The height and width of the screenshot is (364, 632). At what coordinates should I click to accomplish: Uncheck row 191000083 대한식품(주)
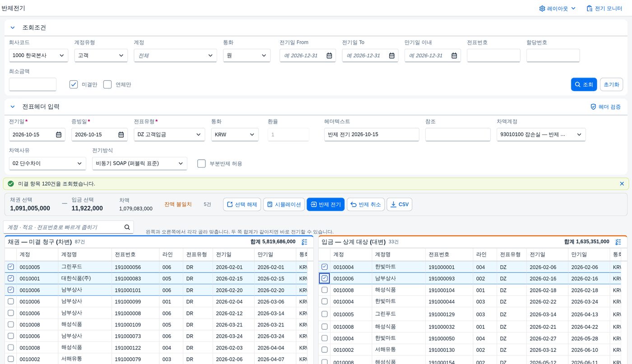pyautogui.click(x=11, y=278)
